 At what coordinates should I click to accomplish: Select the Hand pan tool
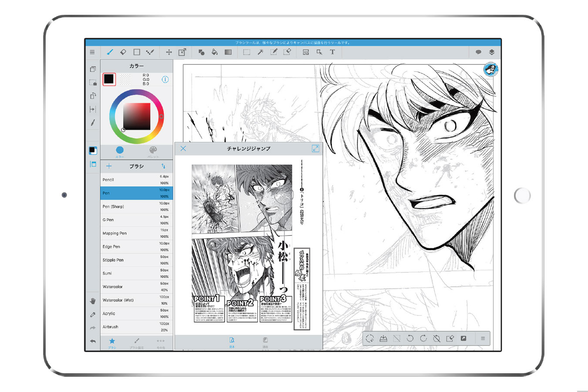[93, 301]
